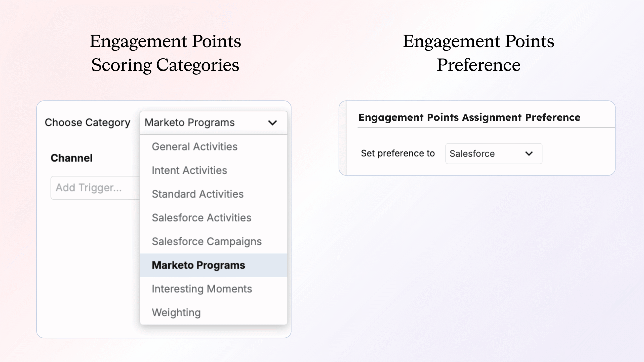Choose the Salesforce Campaigns option

pyautogui.click(x=207, y=241)
